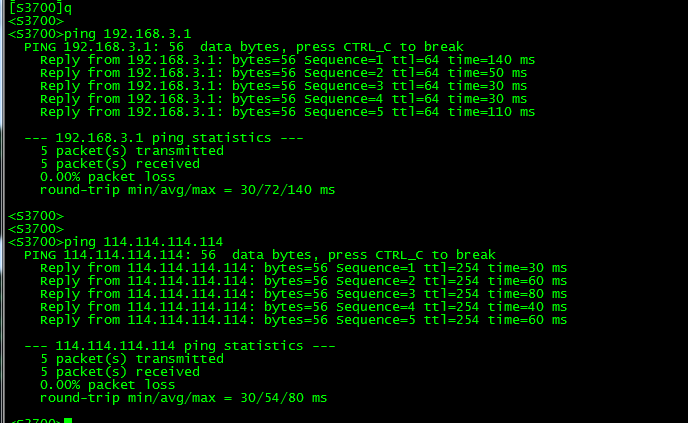Image resolution: width=688 pixels, height=423 pixels.
Task: Click the 114.114.114.114 reply with time=80 ms
Action: [x=304, y=294]
